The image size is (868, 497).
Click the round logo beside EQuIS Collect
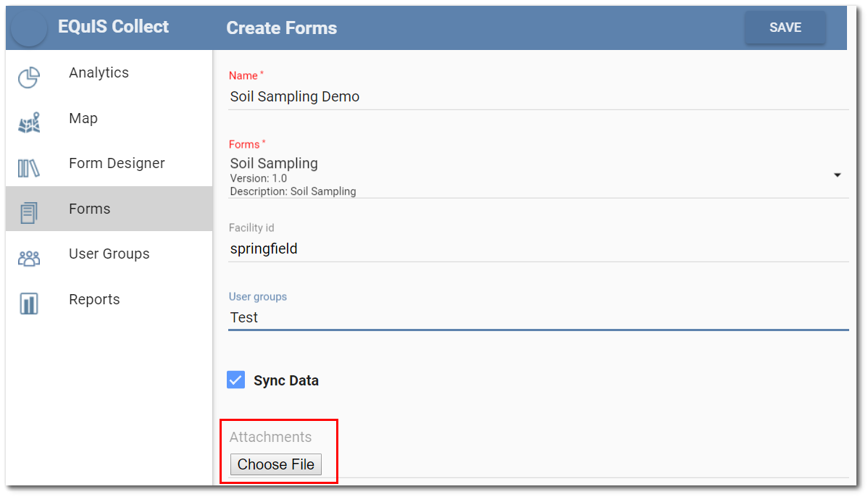tap(29, 28)
